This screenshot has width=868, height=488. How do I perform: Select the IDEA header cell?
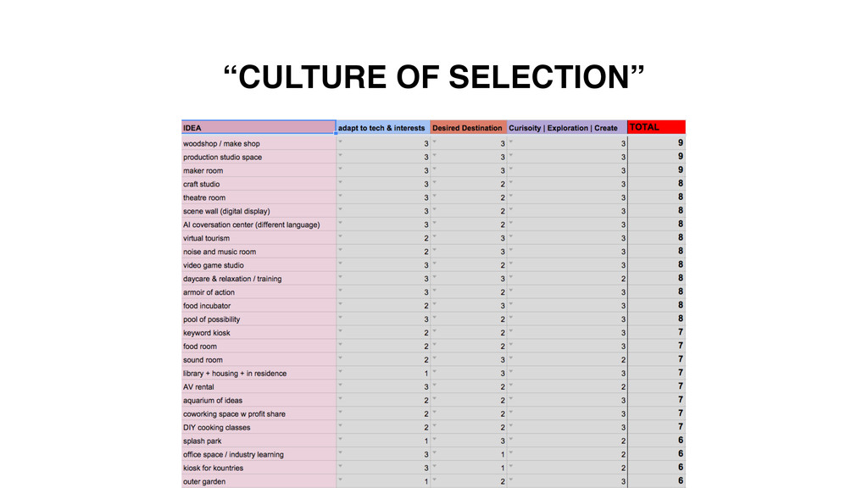(259, 127)
